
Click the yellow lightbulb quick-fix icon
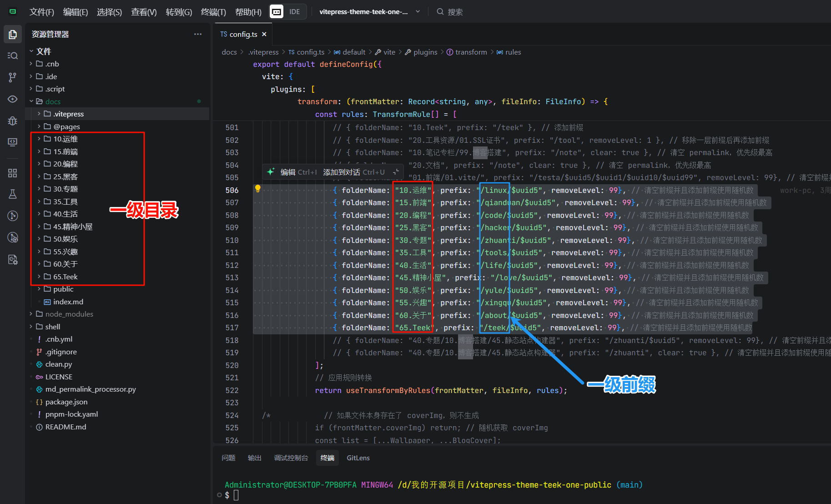(x=258, y=189)
